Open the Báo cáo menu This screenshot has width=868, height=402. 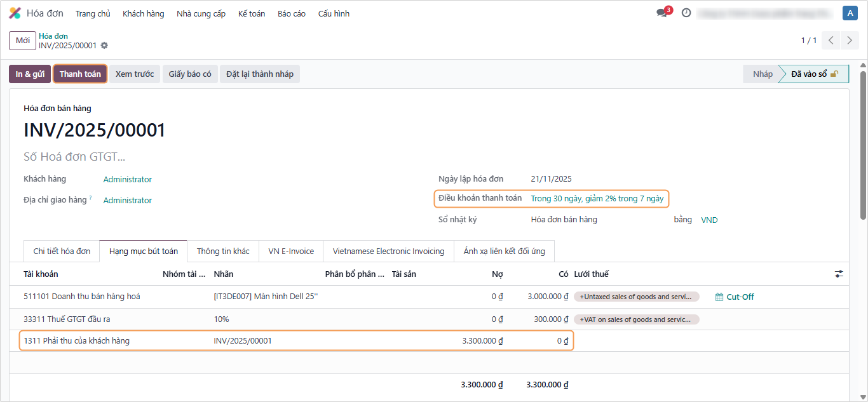click(292, 13)
